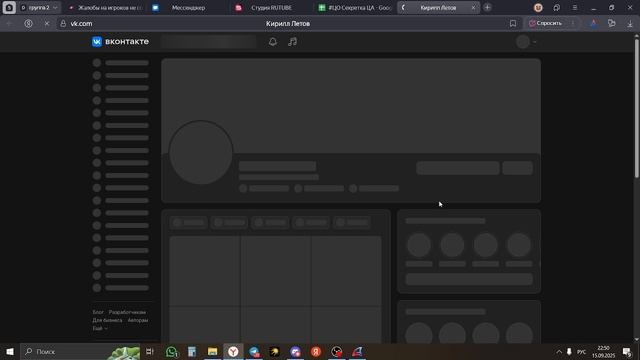Open the Для бизнеса footer link

pos(107,320)
